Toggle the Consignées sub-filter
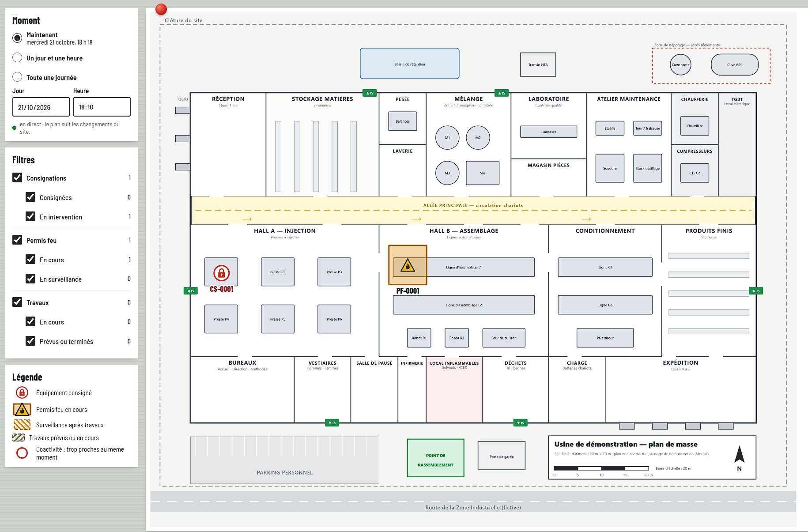The image size is (808, 532). [30, 197]
